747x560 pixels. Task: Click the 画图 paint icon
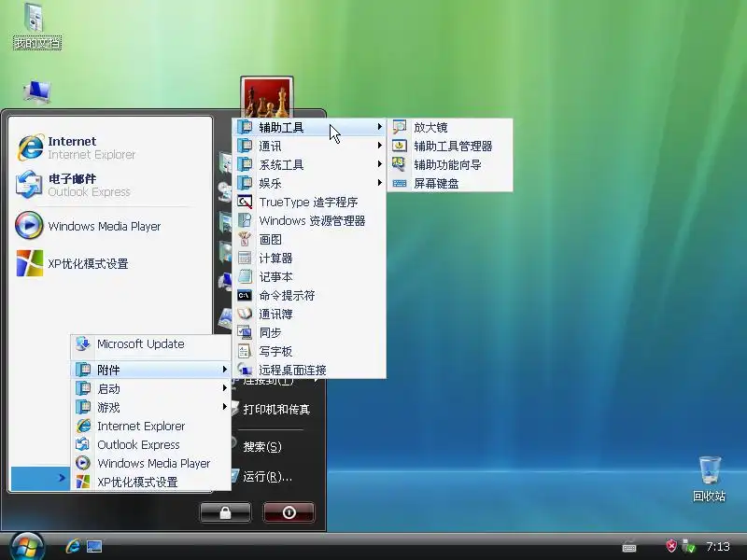click(x=245, y=239)
